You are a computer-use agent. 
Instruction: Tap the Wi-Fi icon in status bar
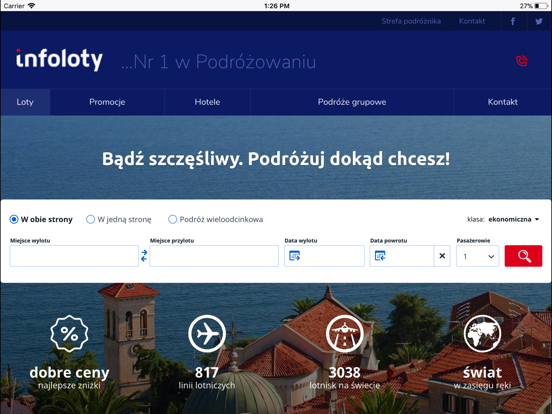[32, 6]
